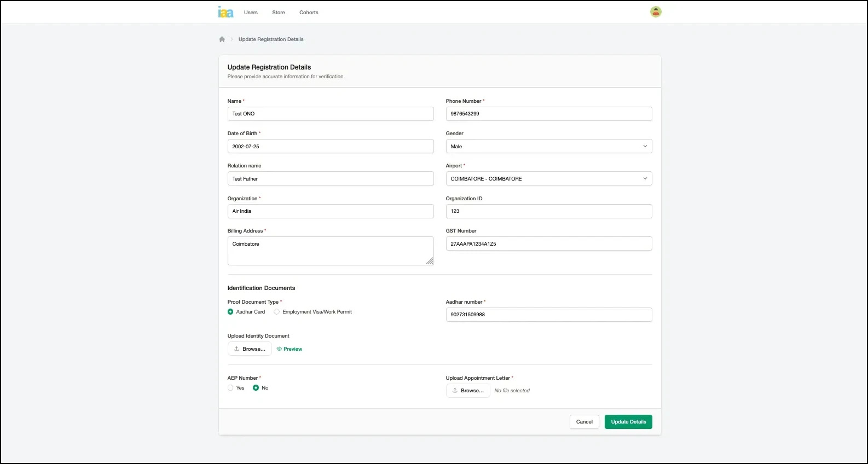The height and width of the screenshot is (464, 868).
Task: Choose No for AEP Number
Action: click(x=256, y=388)
